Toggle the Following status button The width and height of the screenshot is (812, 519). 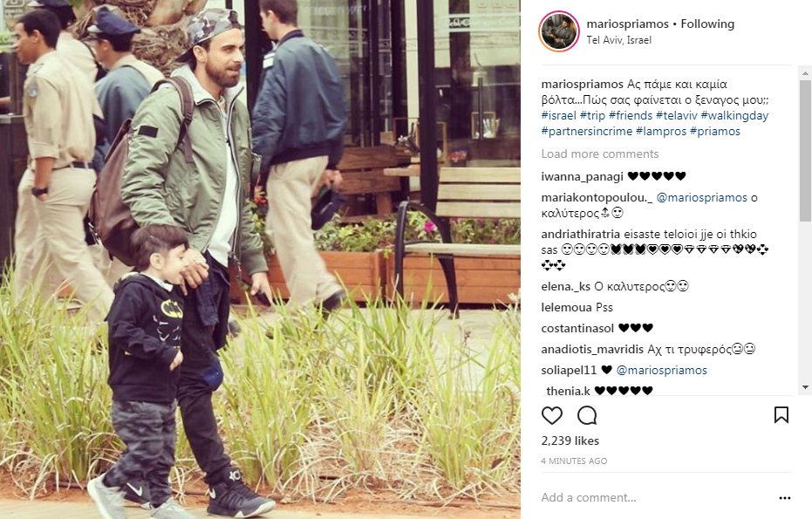(707, 24)
